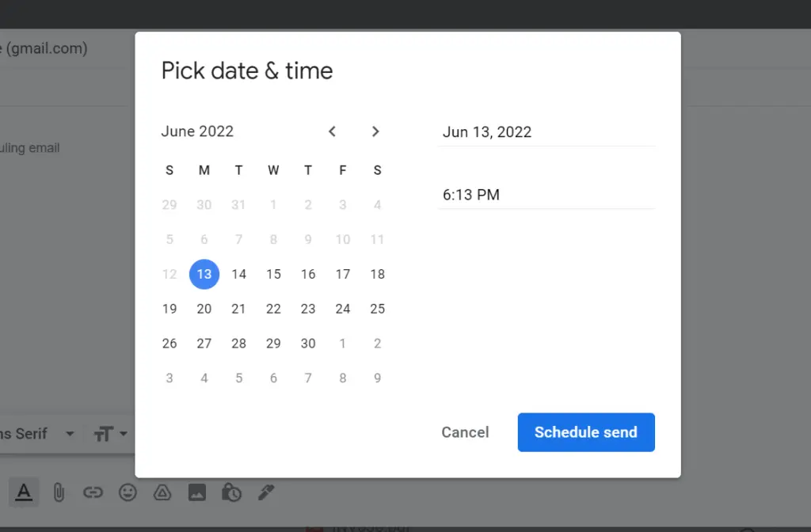The height and width of the screenshot is (532, 811).
Task: Click the 'Jun 13, 2022' date field
Action: [546, 132]
